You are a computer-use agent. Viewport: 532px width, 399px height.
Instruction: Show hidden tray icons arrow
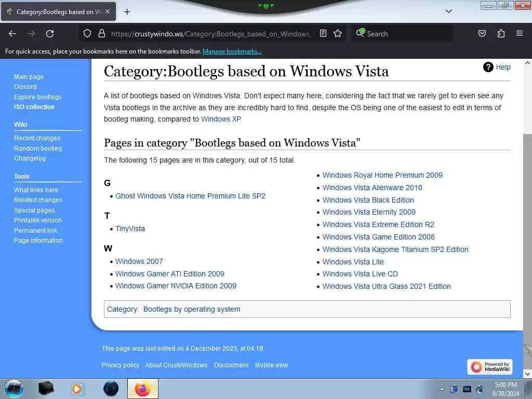[x=442, y=390]
